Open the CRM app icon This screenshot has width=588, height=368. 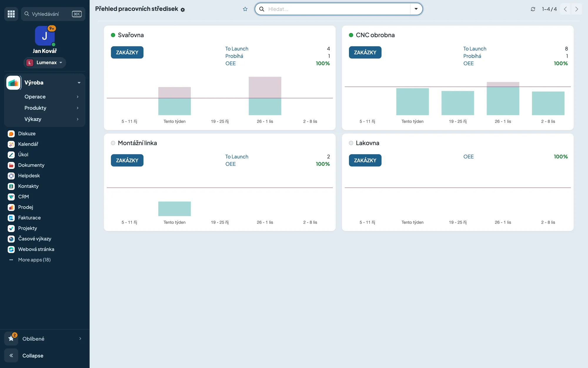tap(11, 197)
